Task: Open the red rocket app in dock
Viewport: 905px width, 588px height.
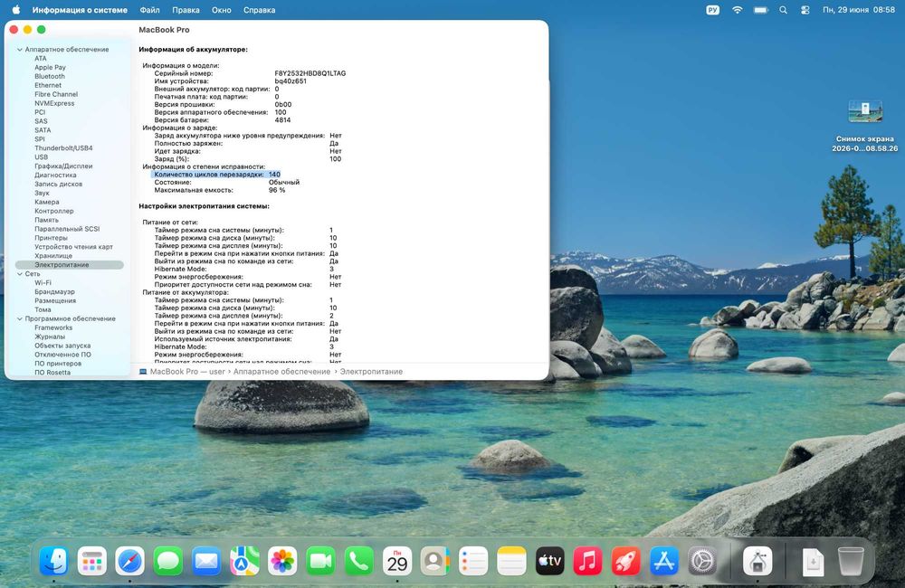Action: pyautogui.click(x=625, y=561)
